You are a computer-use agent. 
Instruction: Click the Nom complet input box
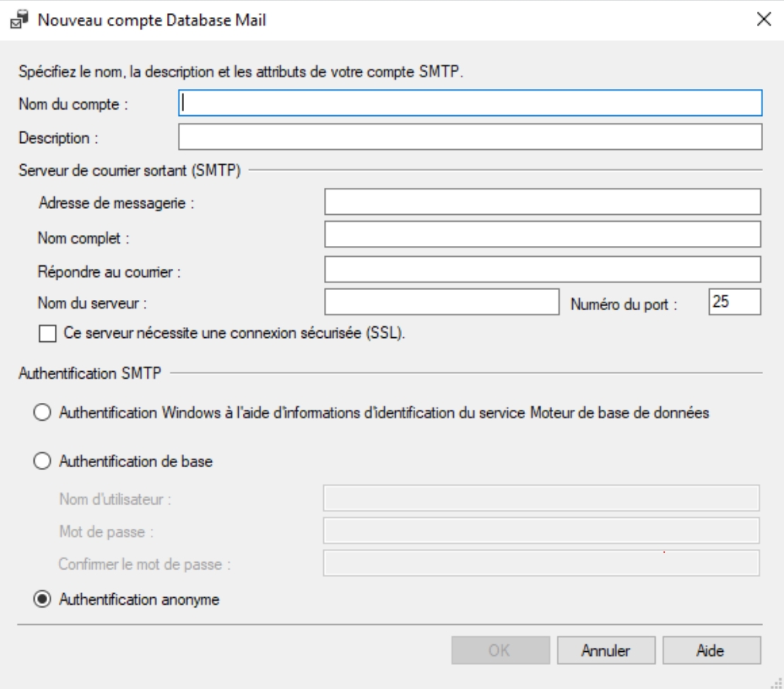click(x=543, y=234)
